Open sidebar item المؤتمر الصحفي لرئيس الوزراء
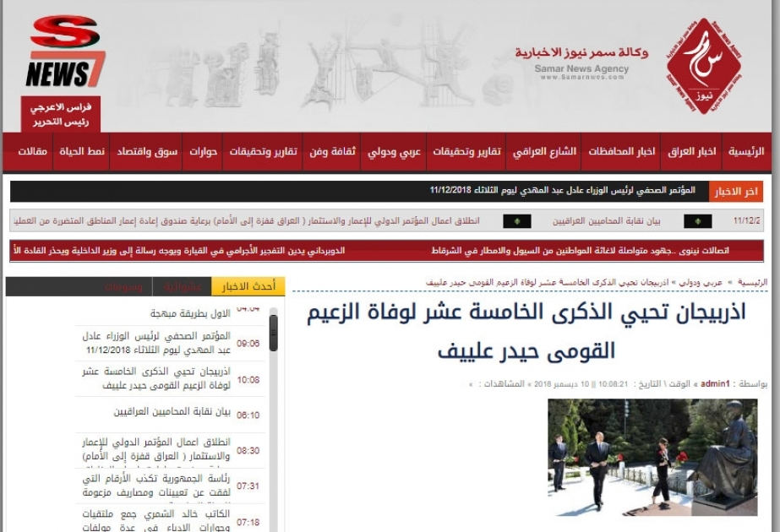This screenshot has width=780, height=532. 156,343
